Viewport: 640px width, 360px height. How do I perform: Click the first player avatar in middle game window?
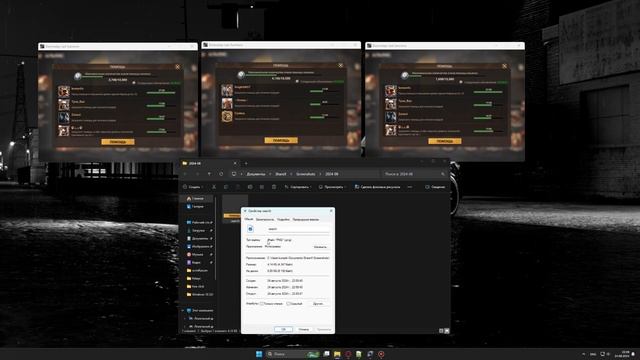click(x=227, y=90)
